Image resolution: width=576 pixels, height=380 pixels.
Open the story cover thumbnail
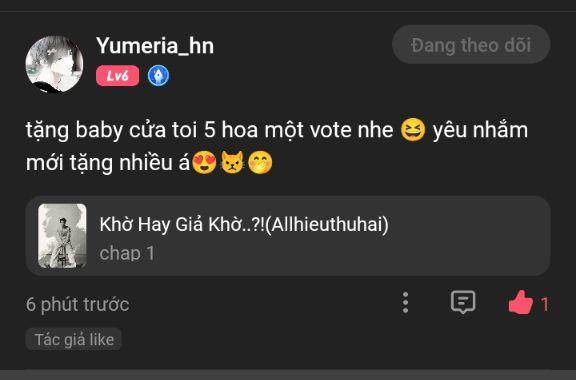click(62, 236)
